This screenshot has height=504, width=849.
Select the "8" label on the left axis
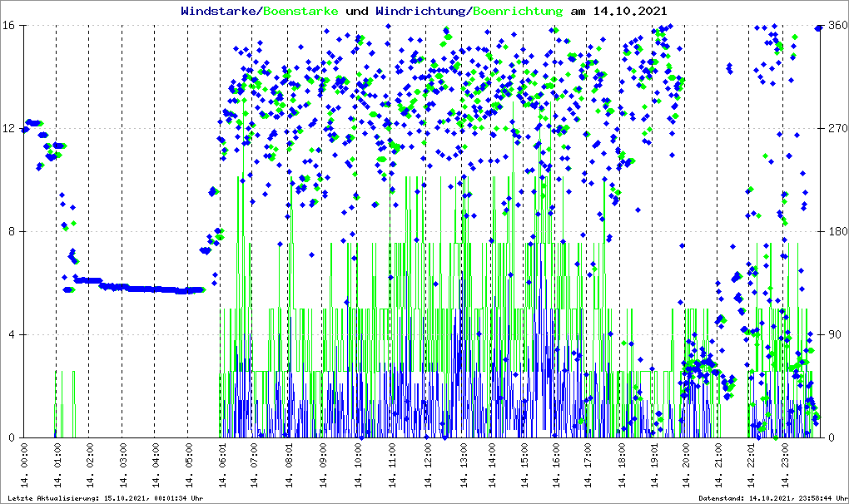pos(13,232)
